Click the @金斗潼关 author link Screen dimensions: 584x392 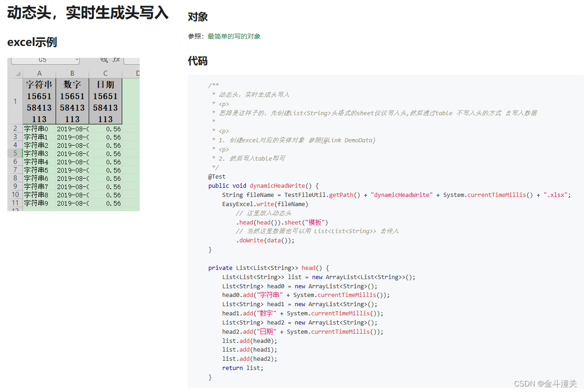coord(556,384)
